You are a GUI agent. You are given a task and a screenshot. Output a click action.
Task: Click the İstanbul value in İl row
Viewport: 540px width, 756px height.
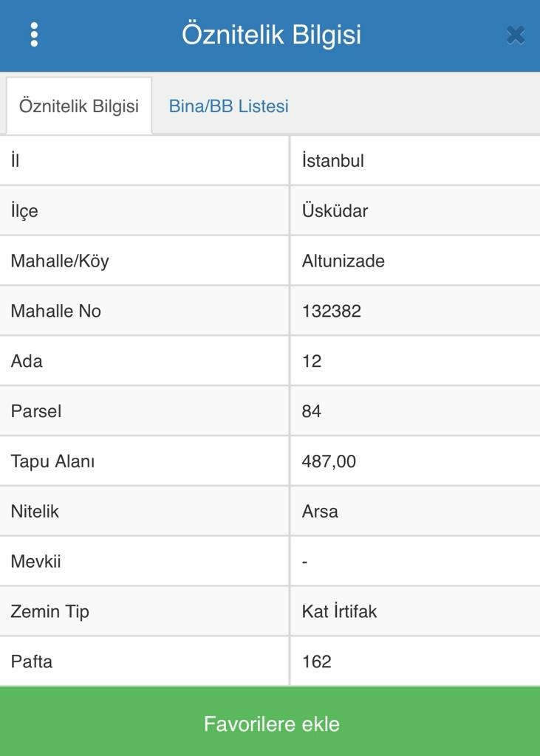pos(332,161)
